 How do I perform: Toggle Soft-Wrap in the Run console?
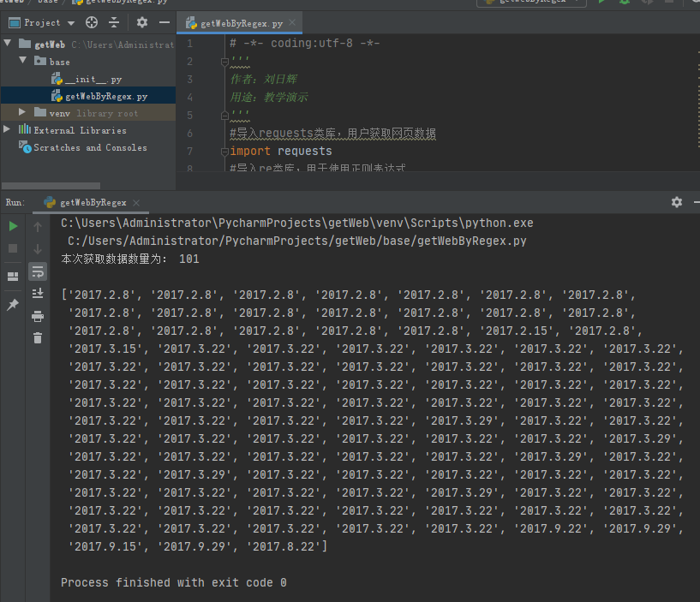(x=38, y=271)
